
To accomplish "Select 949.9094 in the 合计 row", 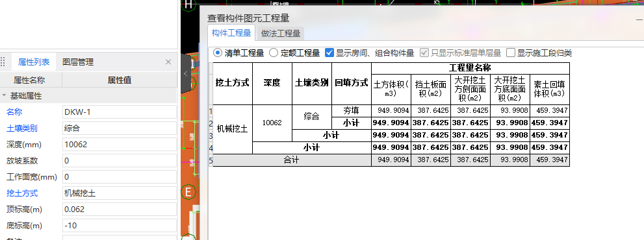I will coord(391,160).
